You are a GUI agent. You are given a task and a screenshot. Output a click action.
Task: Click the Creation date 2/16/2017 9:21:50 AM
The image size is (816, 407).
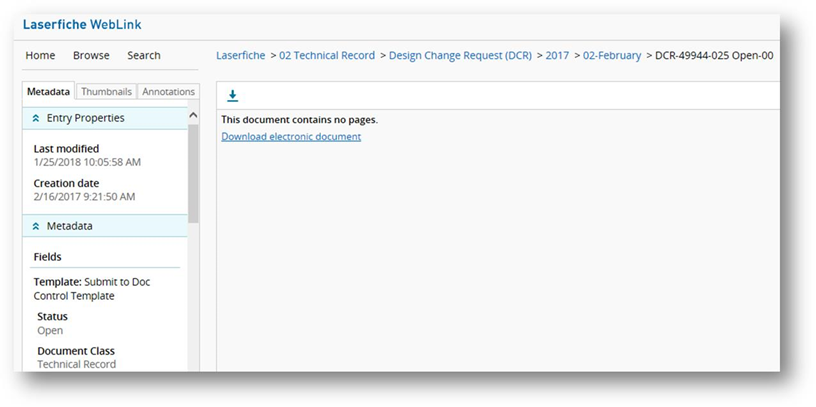click(84, 197)
